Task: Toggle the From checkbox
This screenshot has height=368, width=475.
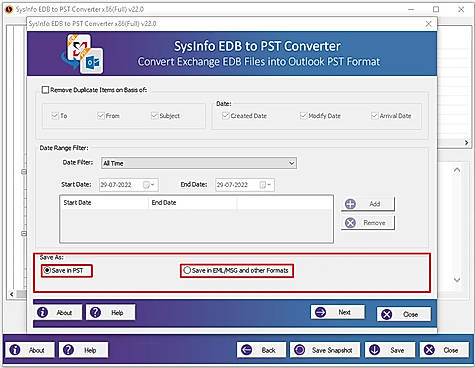Action: 101,116
